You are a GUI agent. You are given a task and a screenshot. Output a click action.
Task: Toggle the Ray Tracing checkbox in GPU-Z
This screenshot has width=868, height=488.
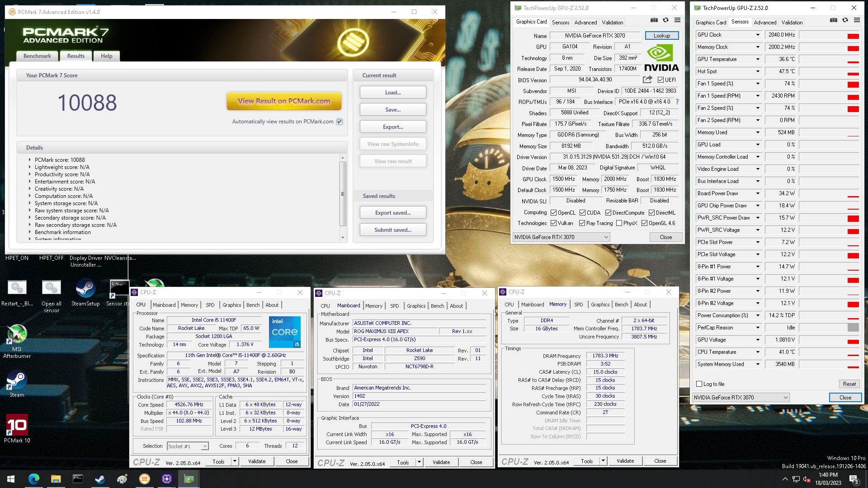(x=582, y=223)
